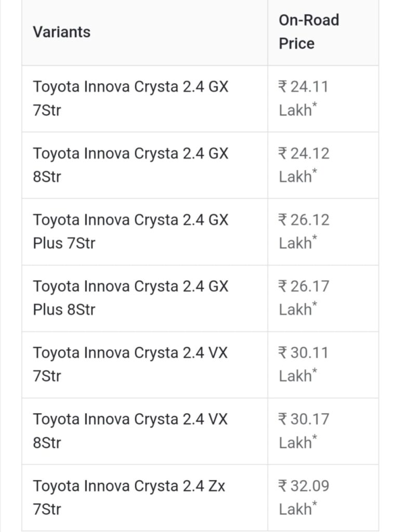Click the Variants column header
The image size is (393, 532).
[61, 32]
